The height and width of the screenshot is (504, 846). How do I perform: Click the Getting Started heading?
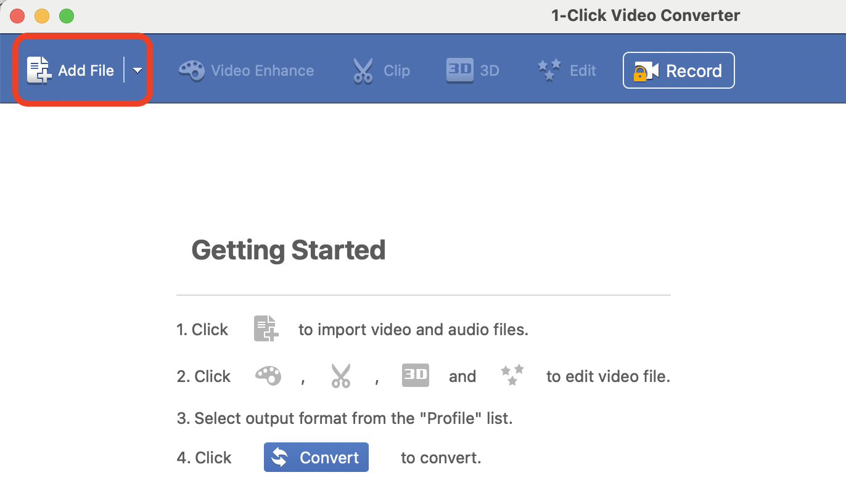point(289,250)
